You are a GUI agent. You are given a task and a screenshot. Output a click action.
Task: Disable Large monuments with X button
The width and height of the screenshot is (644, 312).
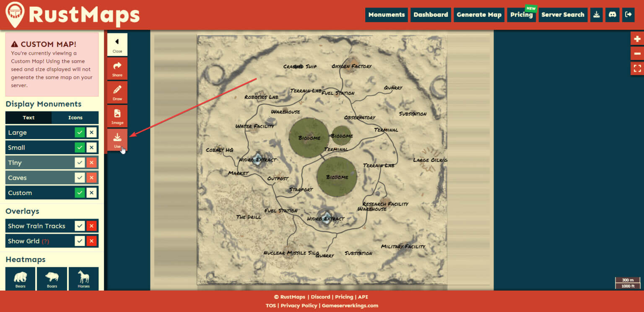point(92,133)
